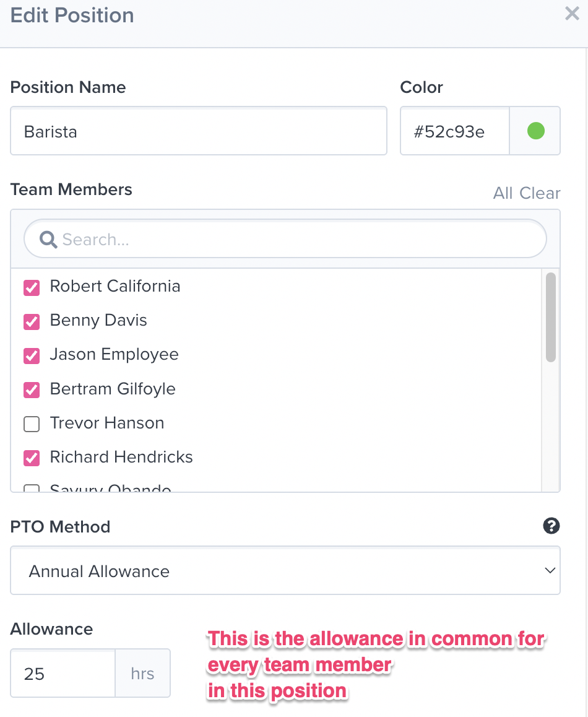
Task: Uncheck Richard Hendricks checkbox
Action: pyautogui.click(x=32, y=458)
